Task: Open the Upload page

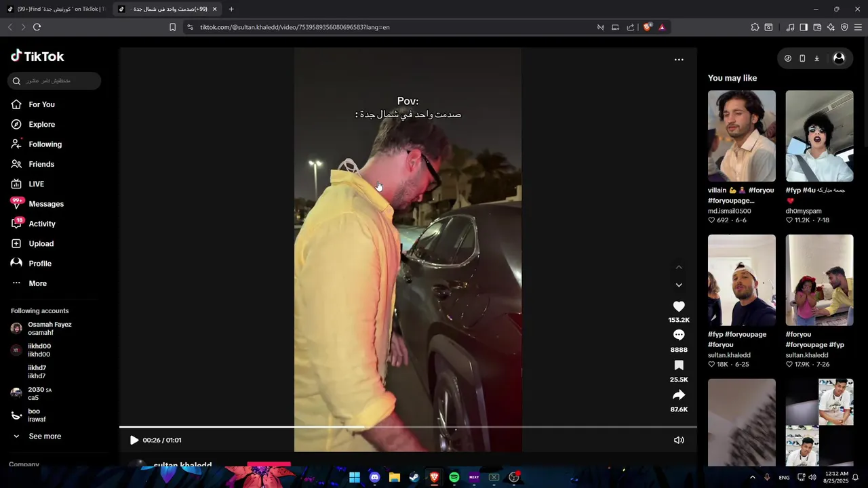Action: [x=41, y=244]
